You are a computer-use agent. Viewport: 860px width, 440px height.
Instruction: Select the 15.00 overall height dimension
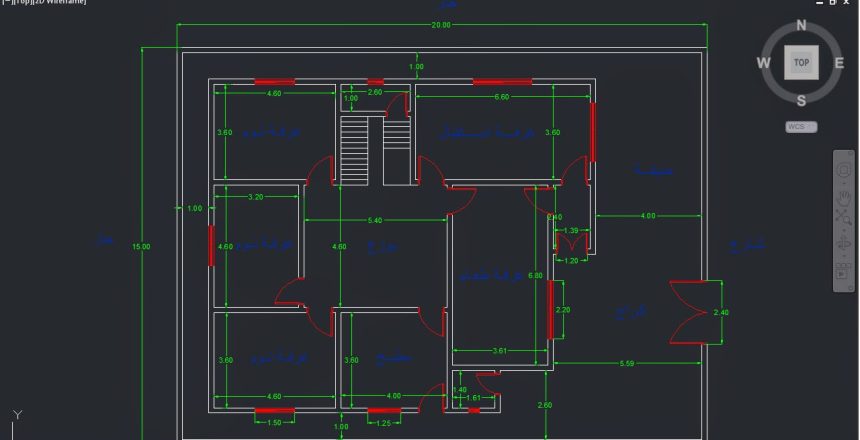(141, 246)
